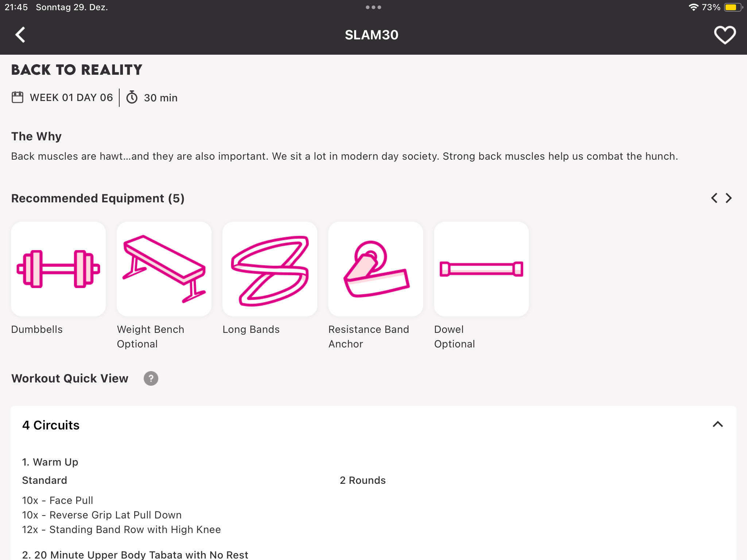The image size is (747, 560).
Task: Open the Dumbbells equipment icon
Action: coord(58,269)
